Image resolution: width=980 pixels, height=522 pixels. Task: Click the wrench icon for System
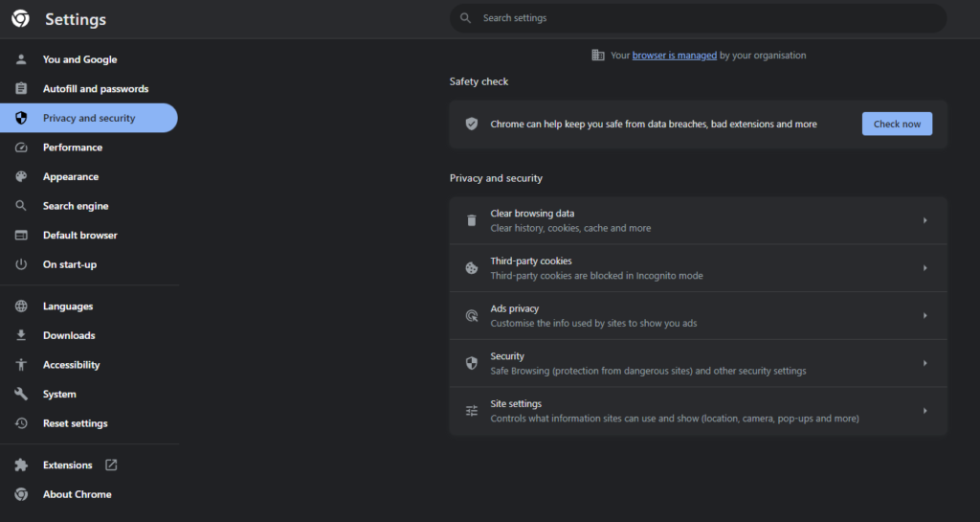coord(21,395)
